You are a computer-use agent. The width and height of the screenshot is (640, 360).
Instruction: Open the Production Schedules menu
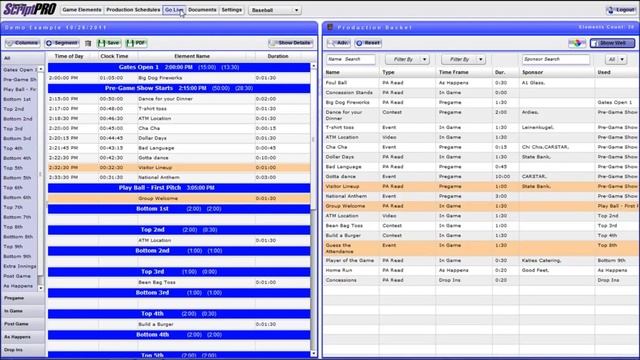(133, 10)
